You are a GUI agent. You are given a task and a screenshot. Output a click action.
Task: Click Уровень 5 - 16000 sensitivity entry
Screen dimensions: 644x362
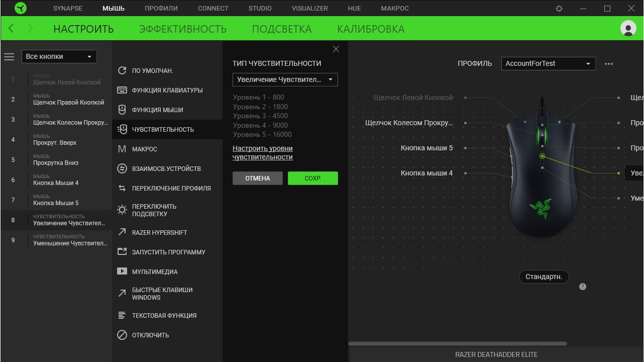[x=262, y=135]
